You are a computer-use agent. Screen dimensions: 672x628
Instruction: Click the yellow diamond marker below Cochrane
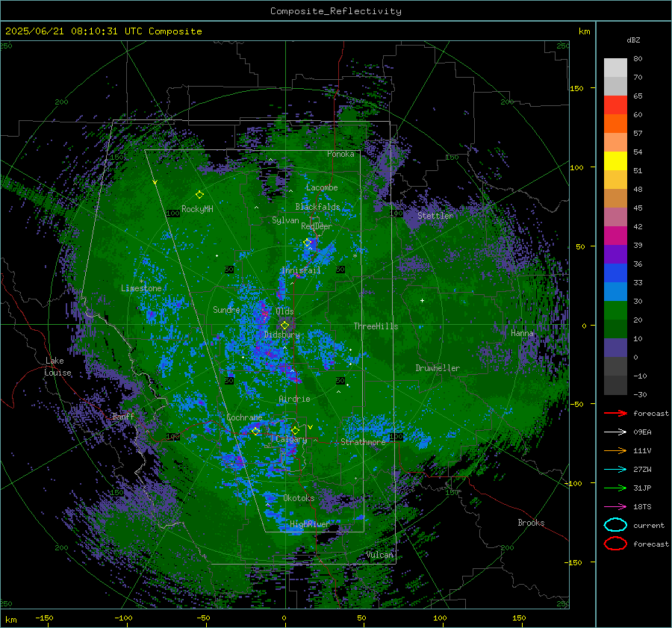click(255, 431)
